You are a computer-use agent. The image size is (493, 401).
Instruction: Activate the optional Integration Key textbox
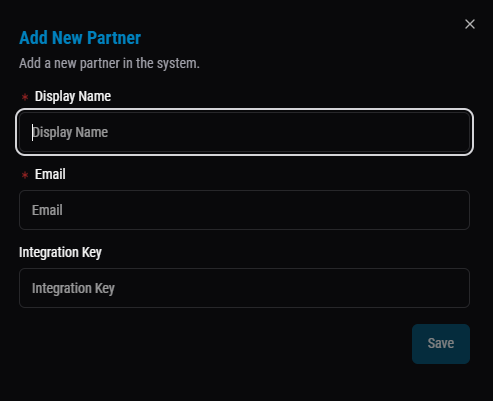pos(244,288)
